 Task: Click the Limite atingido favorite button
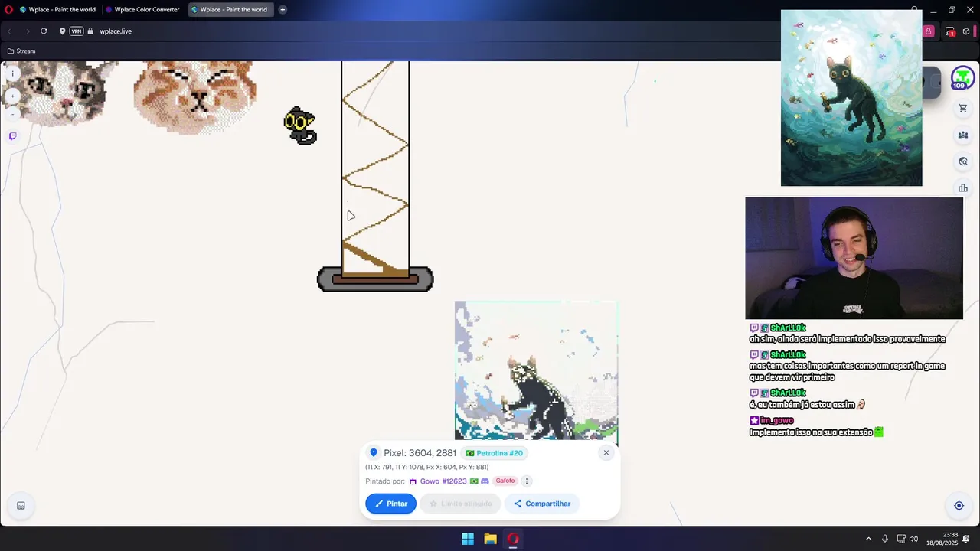pos(460,504)
